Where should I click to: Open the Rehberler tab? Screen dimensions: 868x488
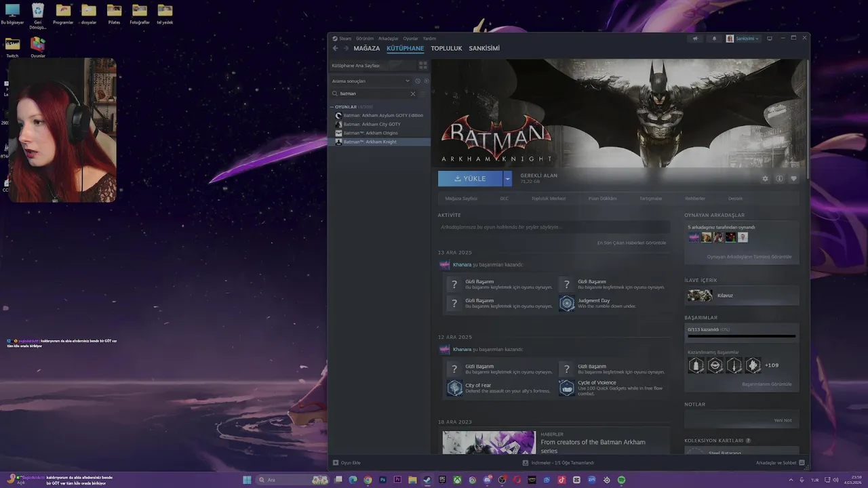pyautogui.click(x=695, y=199)
